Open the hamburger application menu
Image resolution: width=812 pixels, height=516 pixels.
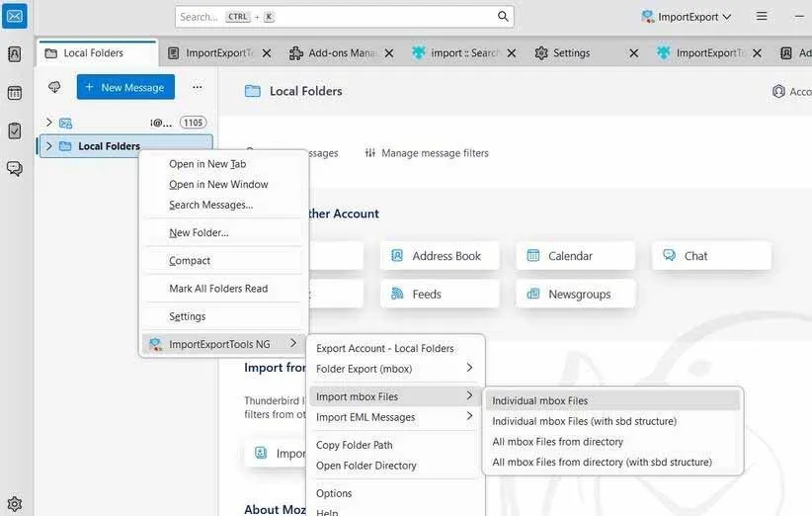coord(762,17)
